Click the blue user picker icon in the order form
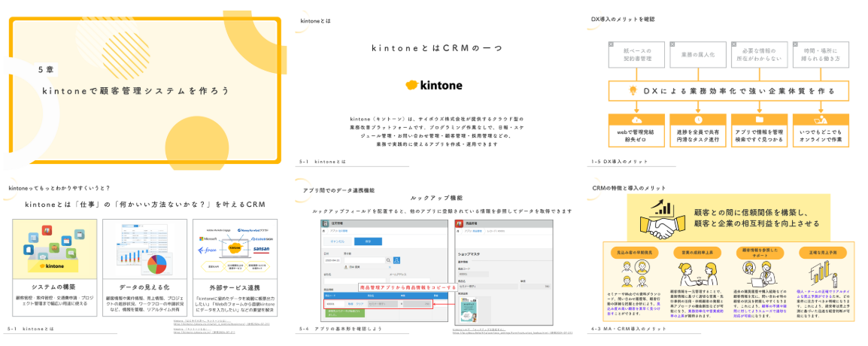This screenshot has height=346, width=868. pyautogui.click(x=397, y=259)
